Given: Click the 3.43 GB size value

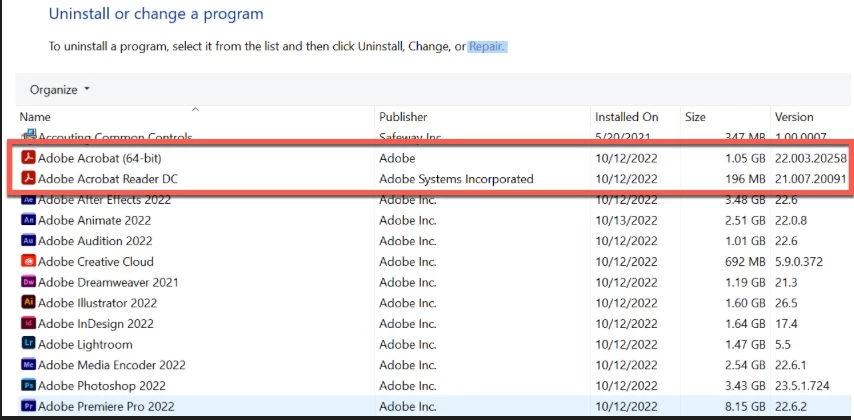Looking at the screenshot, I should point(743,386).
